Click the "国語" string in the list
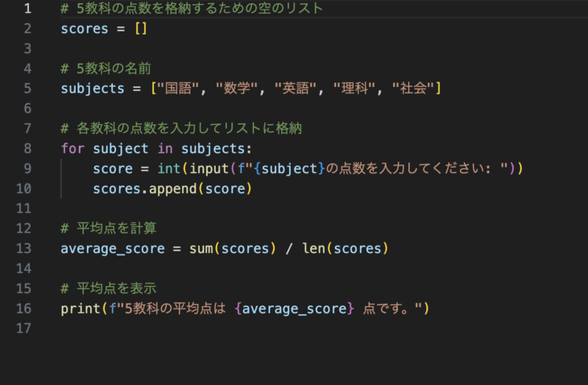This screenshot has height=385, width=588. (x=177, y=88)
